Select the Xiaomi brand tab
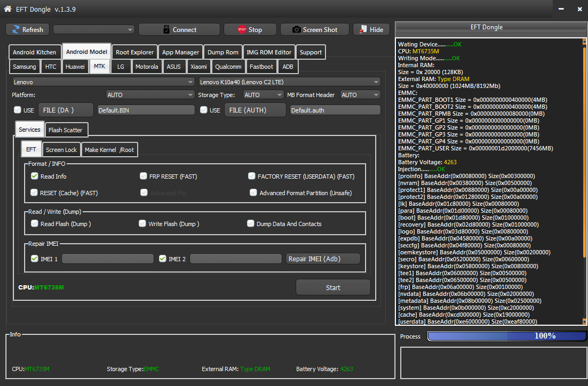Screen dimensions: 588x386 (198, 67)
